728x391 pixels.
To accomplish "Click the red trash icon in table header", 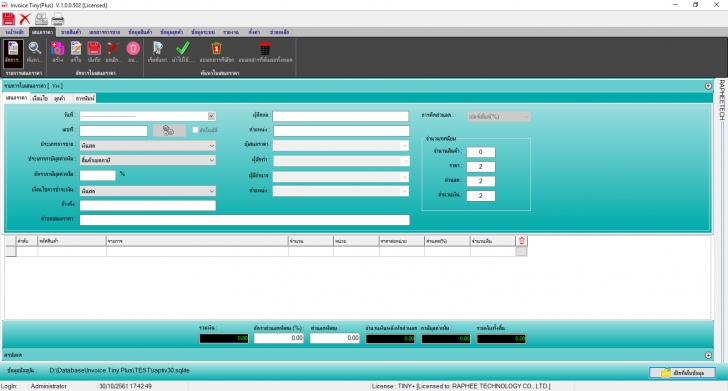I will (521, 241).
